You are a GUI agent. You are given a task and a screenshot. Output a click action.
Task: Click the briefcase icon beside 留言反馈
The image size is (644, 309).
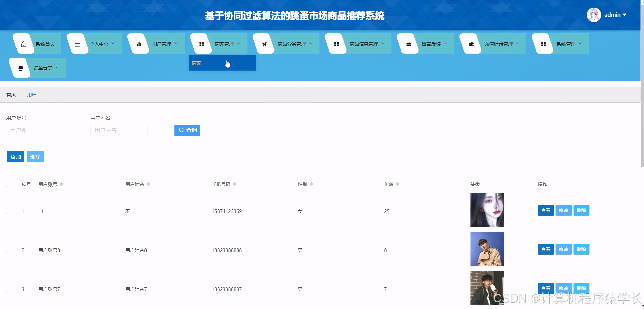coord(408,43)
